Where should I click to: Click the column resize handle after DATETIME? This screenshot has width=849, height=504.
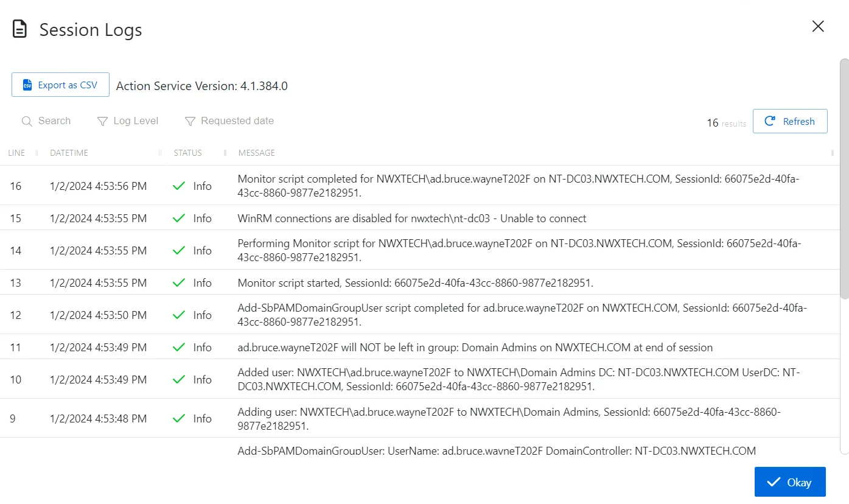coord(160,153)
